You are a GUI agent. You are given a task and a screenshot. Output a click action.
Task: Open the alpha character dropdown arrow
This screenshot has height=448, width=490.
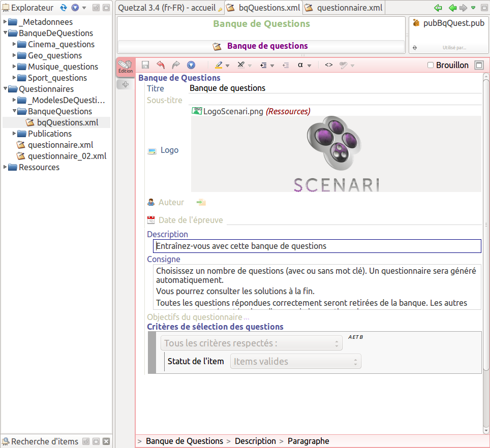310,66
